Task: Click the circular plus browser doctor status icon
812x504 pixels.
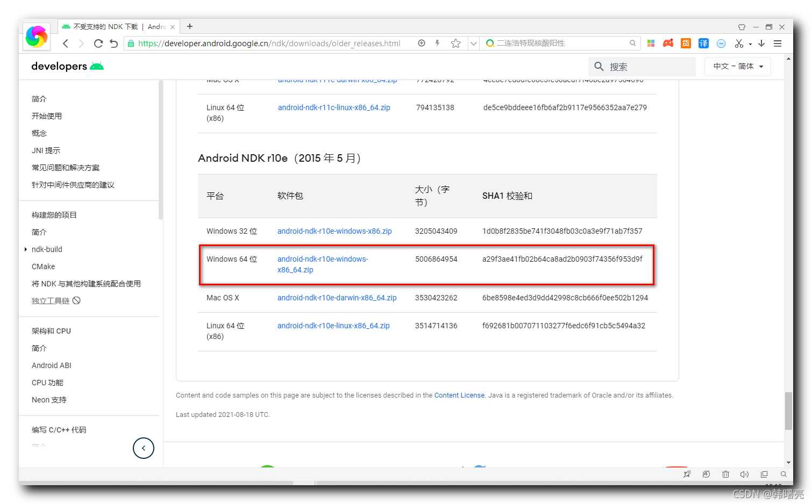Action: [706, 474]
